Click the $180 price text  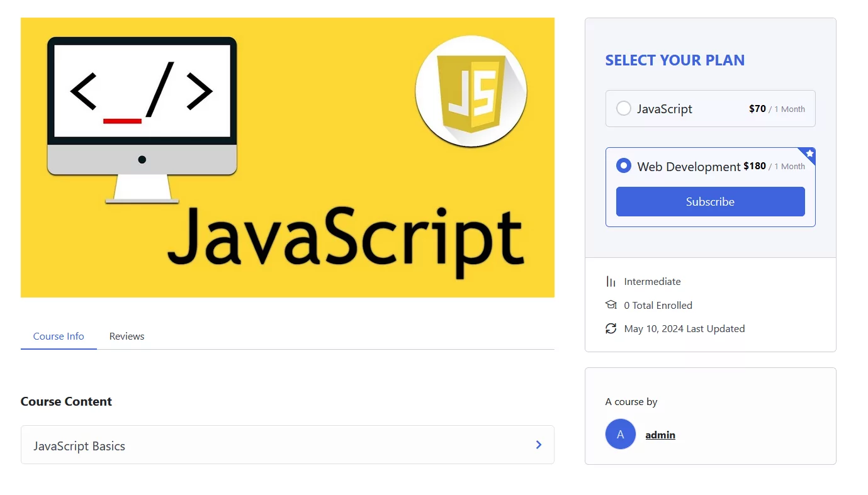tap(755, 166)
